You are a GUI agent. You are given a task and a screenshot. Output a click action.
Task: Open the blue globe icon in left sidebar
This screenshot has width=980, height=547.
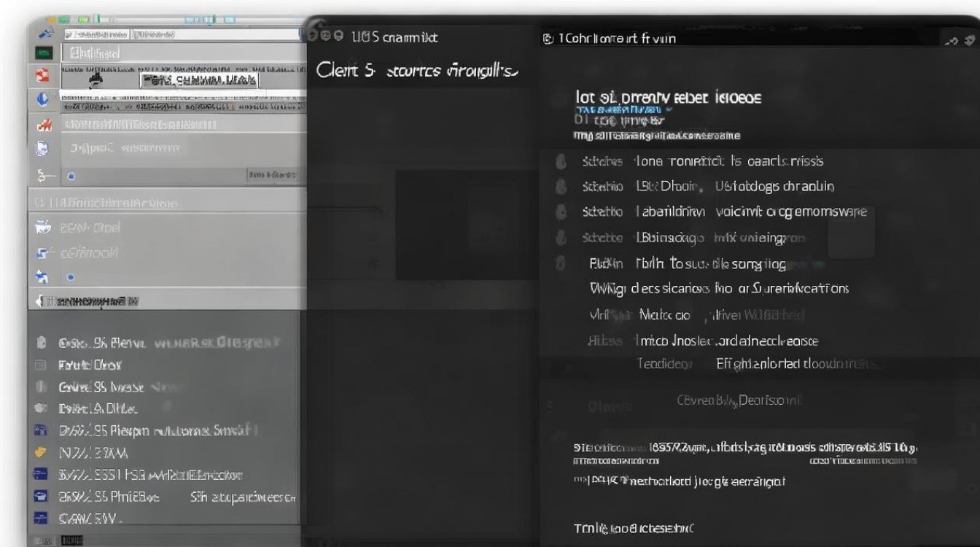coord(42,99)
